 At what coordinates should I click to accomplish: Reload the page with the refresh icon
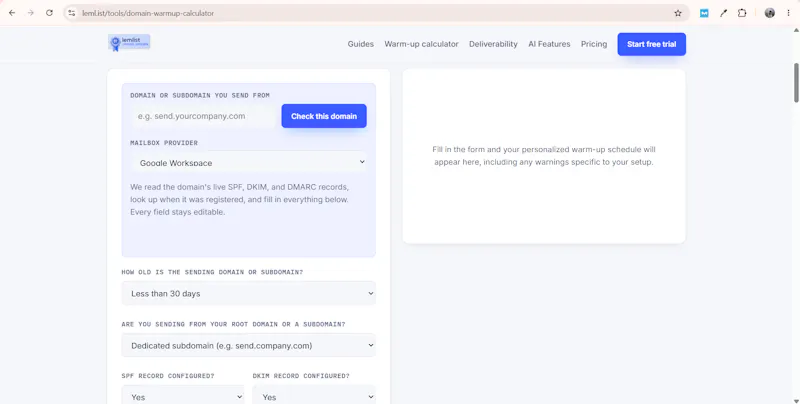click(49, 13)
